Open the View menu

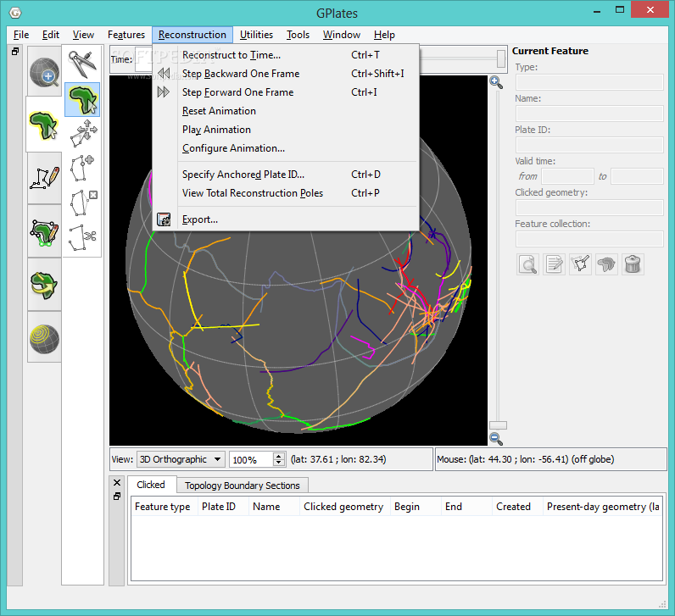[83, 35]
